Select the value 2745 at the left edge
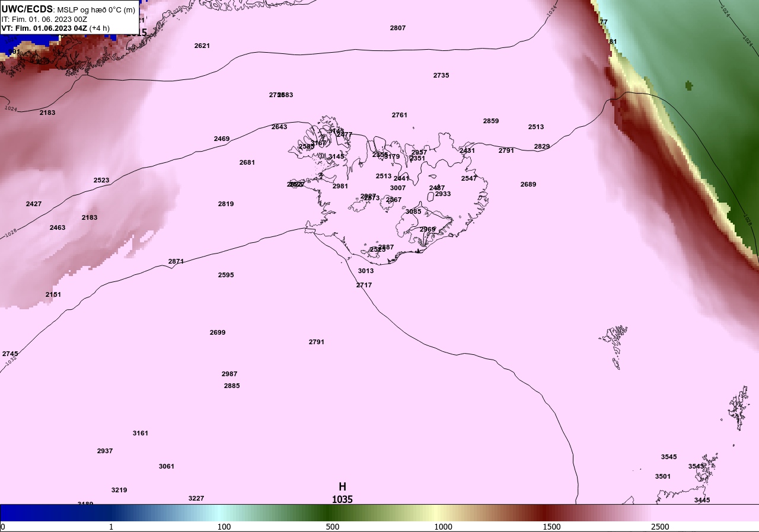The width and height of the screenshot is (759, 532). (10, 354)
